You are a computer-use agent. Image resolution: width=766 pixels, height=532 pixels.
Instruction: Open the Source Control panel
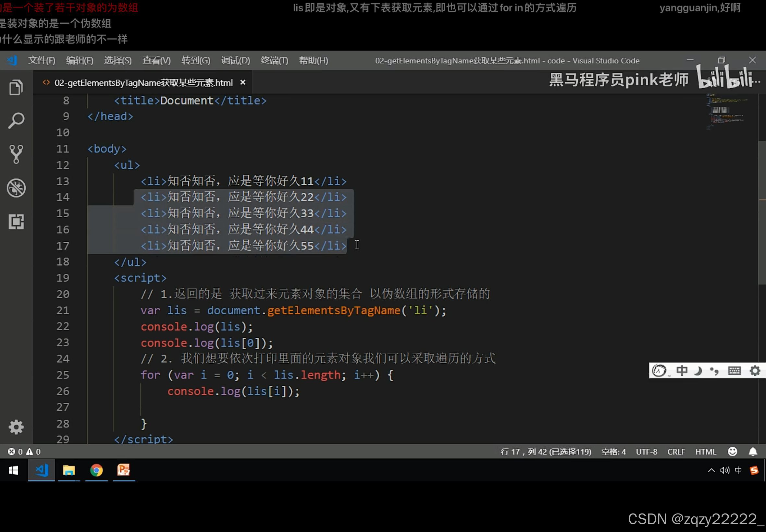point(16,154)
